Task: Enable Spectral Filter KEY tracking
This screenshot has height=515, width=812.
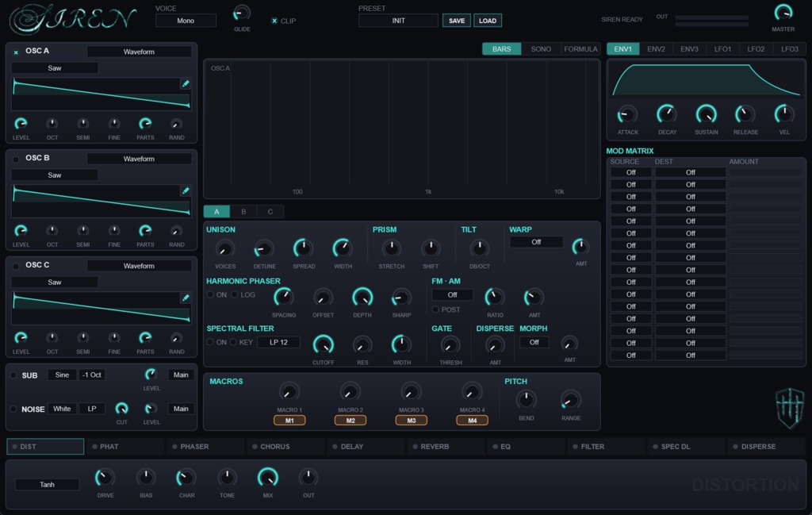Action: (233, 342)
